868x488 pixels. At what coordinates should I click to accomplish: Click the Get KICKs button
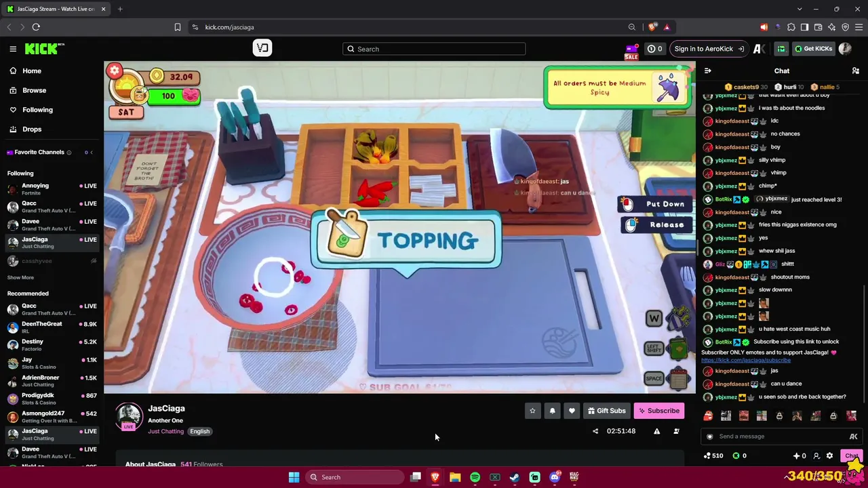click(x=813, y=49)
